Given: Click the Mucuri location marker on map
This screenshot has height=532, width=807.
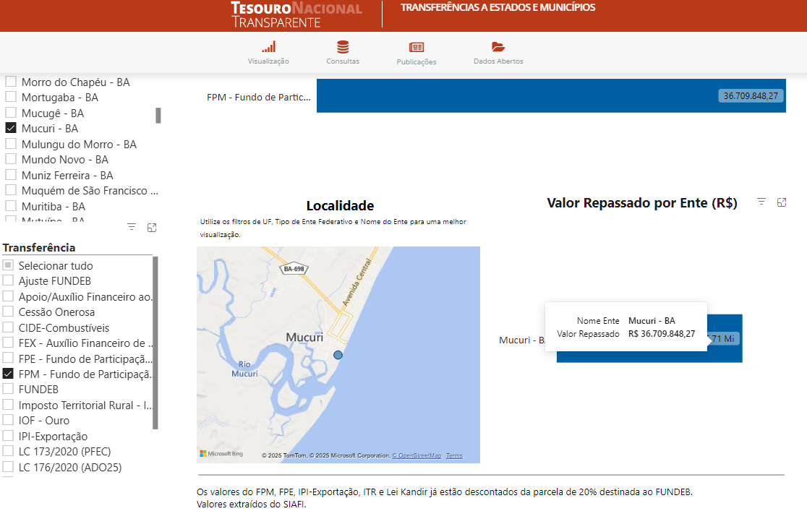Looking at the screenshot, I should 338,355.
